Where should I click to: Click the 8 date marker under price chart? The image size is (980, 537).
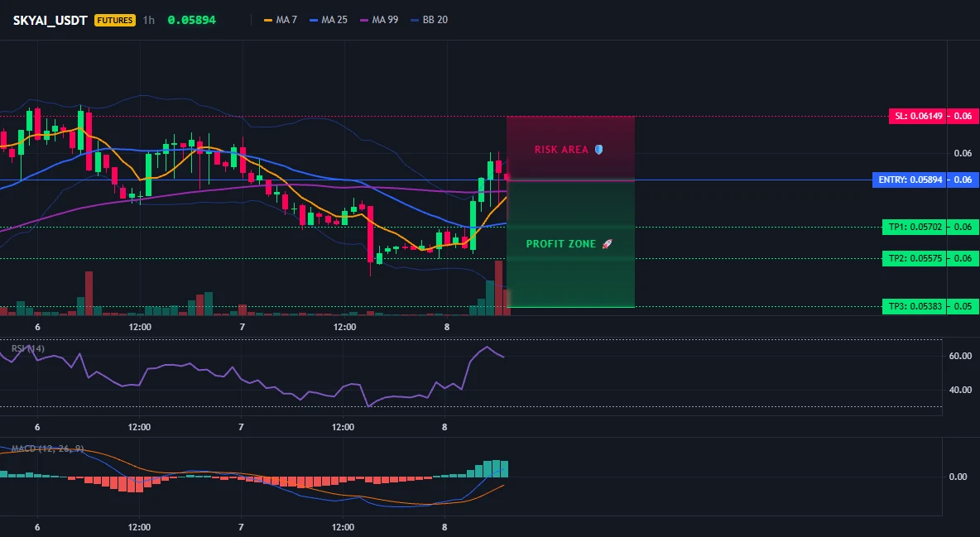click(x=446, y=328)
